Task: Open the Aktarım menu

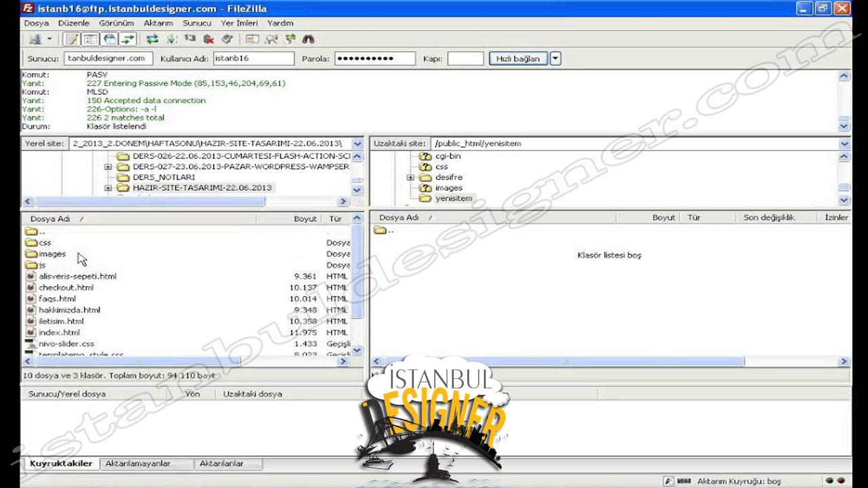Action: coord(158,23)
